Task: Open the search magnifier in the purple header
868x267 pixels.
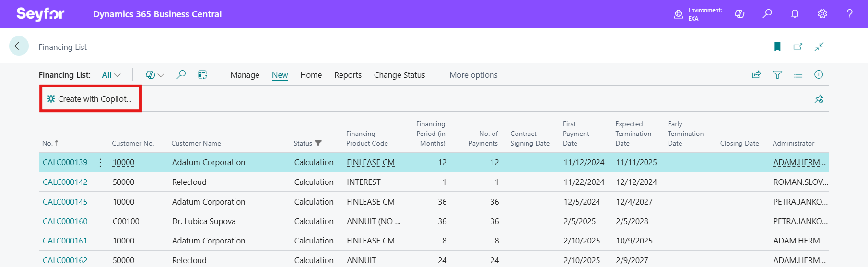Action: (767, 14)
